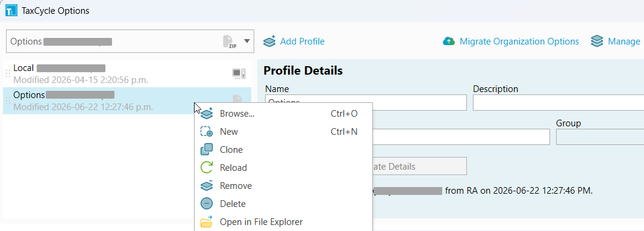
Task: Click the text 'Modified 2026-04-15 2:20:56 p.m.'
Action: click(81, 79)
